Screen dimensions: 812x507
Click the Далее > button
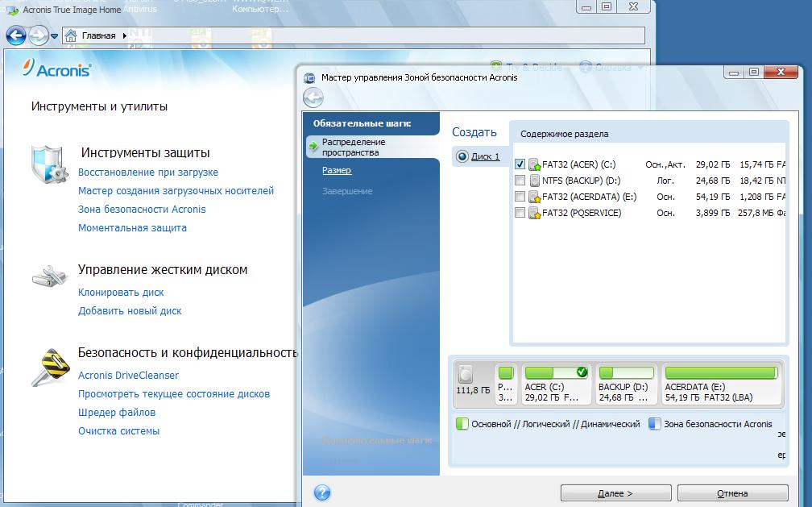[615, 493]
